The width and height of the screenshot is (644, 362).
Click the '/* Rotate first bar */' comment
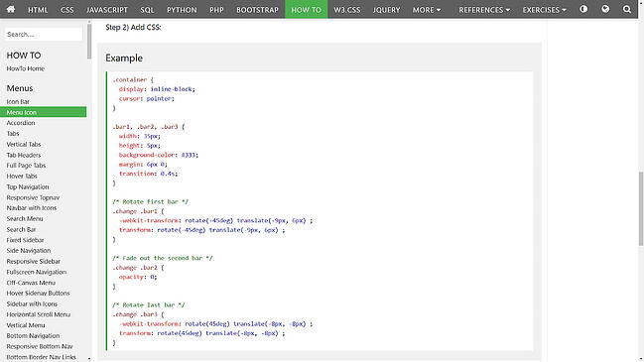pos(150,201)
